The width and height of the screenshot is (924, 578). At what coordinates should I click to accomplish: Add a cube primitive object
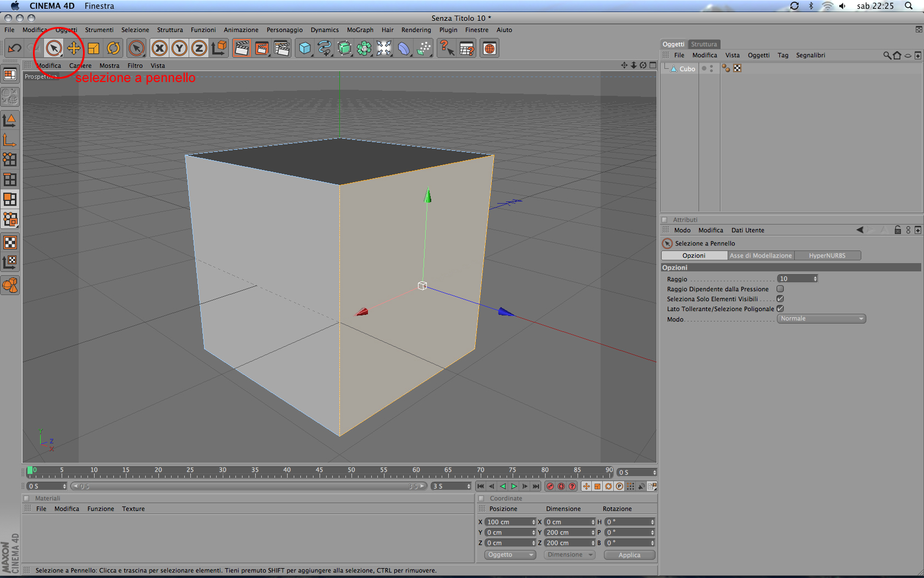(305, 48)
